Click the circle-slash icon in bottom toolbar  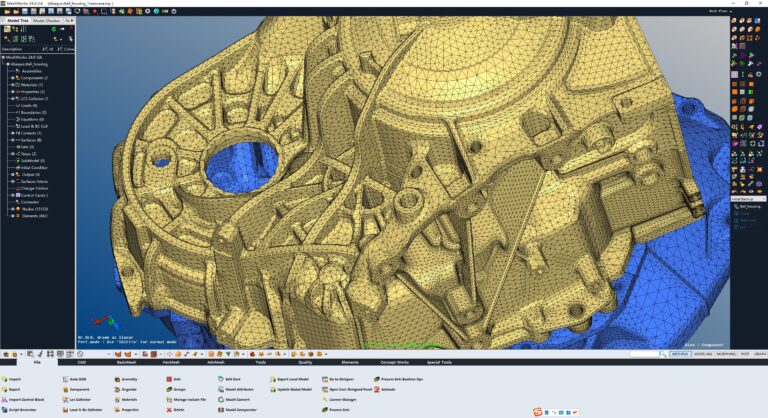pyautogui.click(x=80, y=354)
